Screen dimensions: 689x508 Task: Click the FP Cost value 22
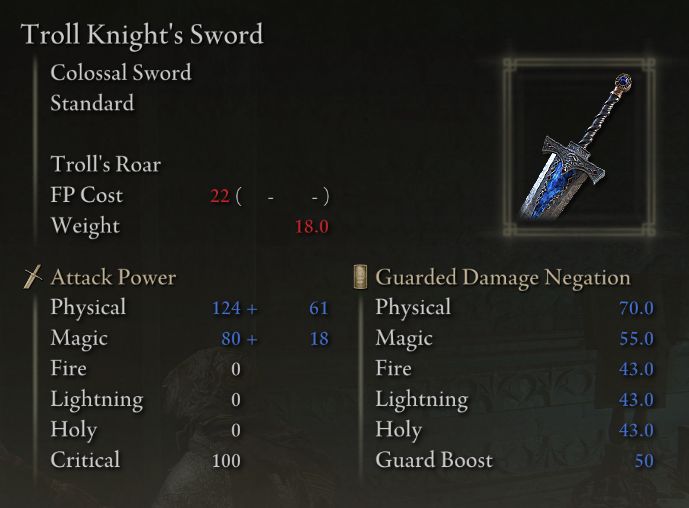(x=220, y=196)
